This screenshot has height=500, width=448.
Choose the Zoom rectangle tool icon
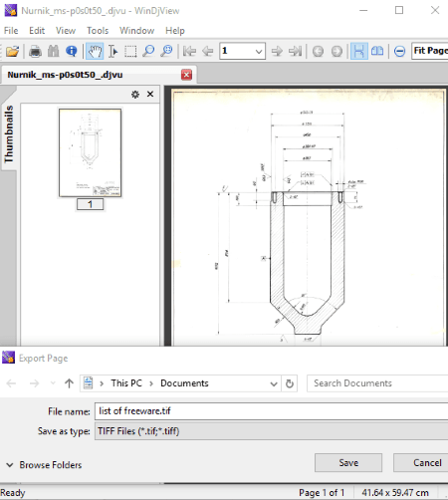[166, 51]
